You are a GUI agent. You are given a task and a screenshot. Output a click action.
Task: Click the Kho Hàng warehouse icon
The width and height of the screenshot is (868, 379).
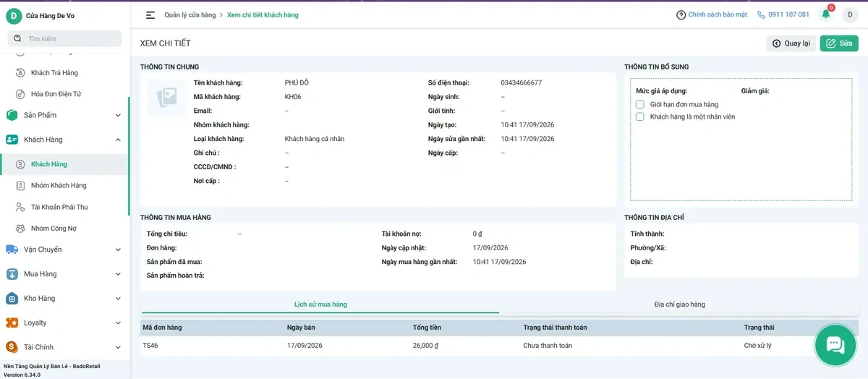tap(12, 299)
